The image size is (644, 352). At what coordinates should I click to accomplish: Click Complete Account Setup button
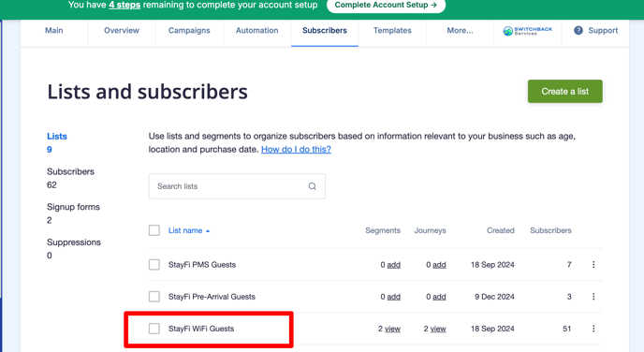point(386,6)
